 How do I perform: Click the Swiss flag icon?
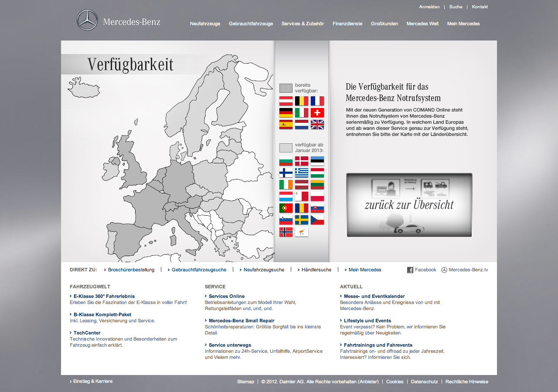[x=317, y=113]
